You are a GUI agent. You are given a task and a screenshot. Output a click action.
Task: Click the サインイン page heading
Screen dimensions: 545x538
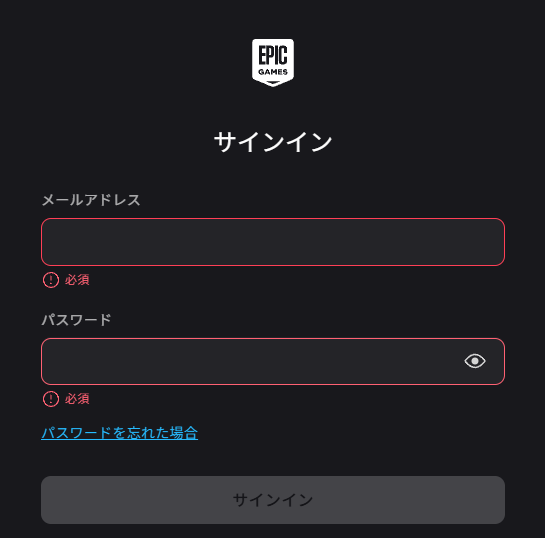(x=273, y=142)
